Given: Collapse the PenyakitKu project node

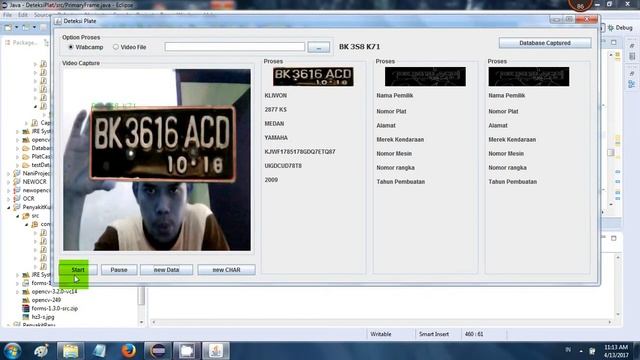Looking at the screenshot, I should (9, 207).
